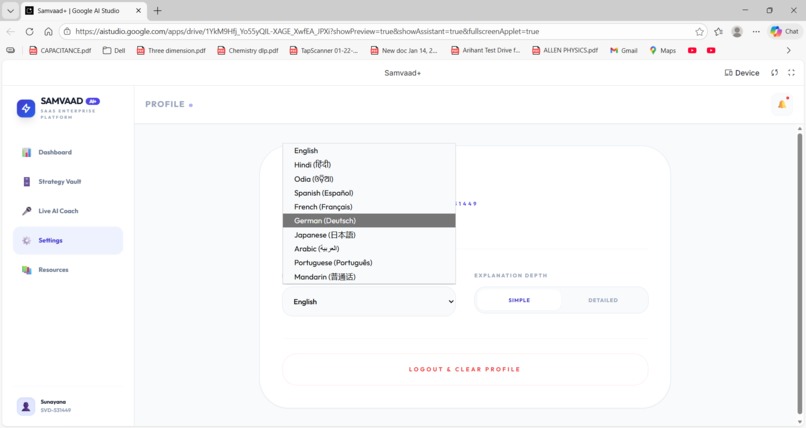Choose Japanese language option
Image resolution: width=806 pixels, height=428 pixels.
click(369, 235)
